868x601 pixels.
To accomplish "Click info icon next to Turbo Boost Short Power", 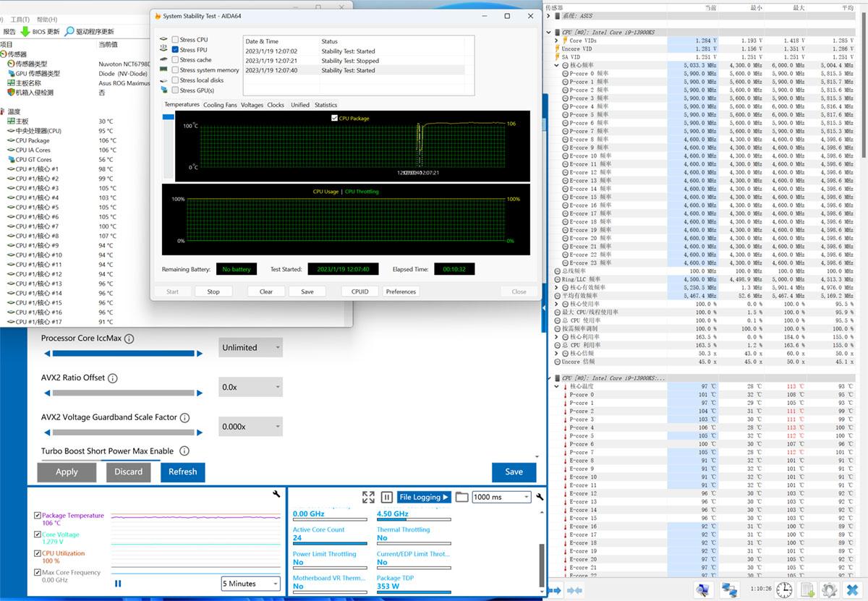I will [184, 451].
